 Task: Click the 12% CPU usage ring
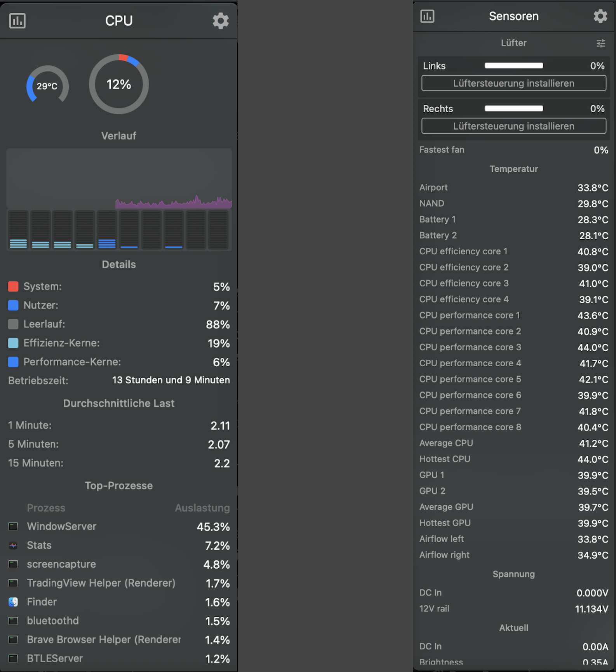click(119, 84)
